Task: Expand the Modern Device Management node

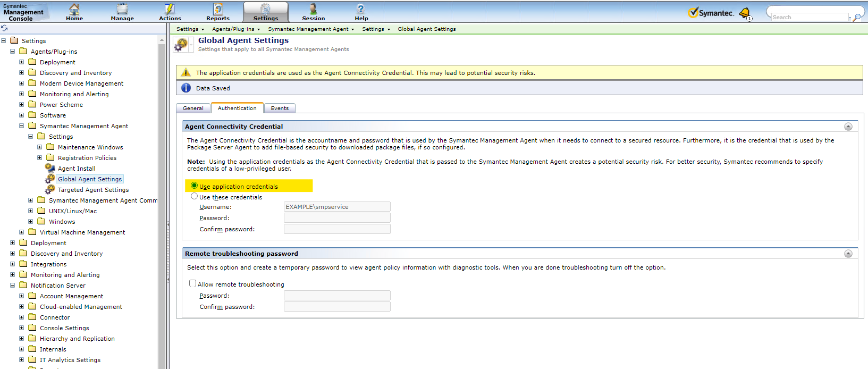Action: click(22, 83)
